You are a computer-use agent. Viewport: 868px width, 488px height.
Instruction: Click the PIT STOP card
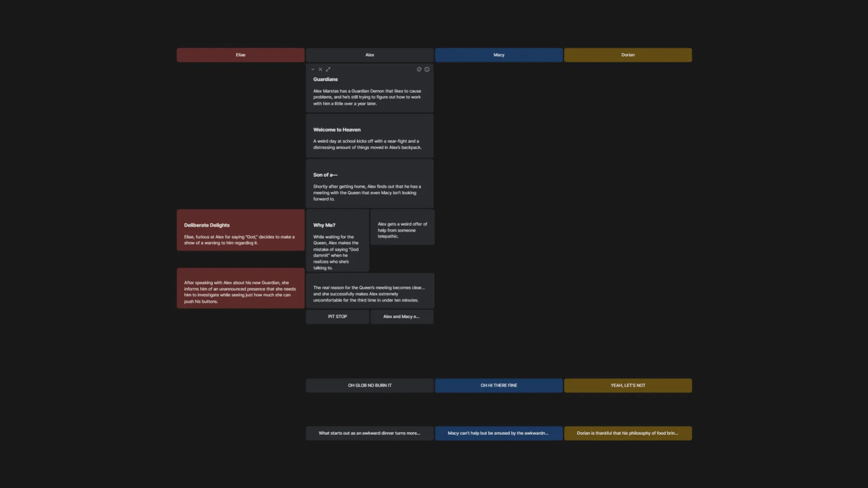(x=337, y=317)
